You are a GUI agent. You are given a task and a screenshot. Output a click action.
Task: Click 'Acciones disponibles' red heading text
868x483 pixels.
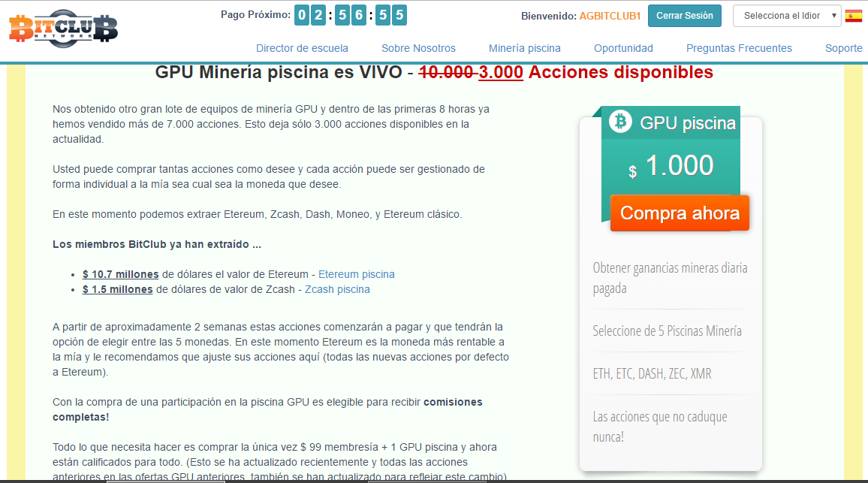[620, 72]
